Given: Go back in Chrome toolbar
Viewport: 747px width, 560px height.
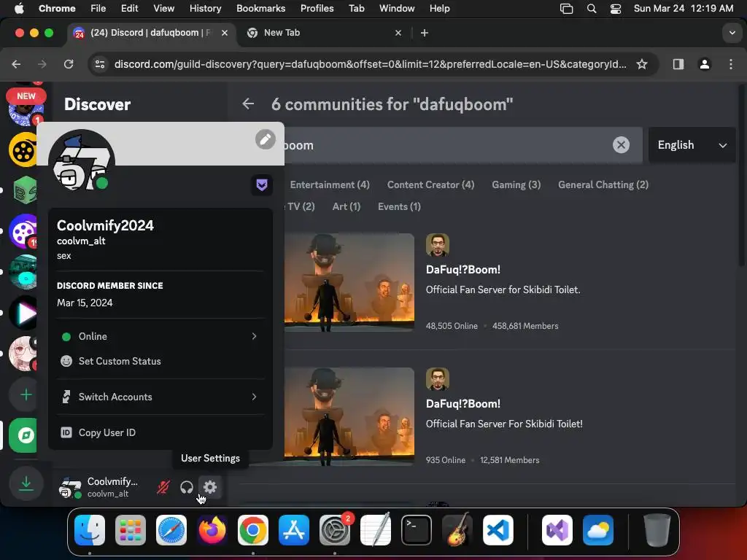Looking at the screenshot, I should pyautogui.click(x=16, y=64).
